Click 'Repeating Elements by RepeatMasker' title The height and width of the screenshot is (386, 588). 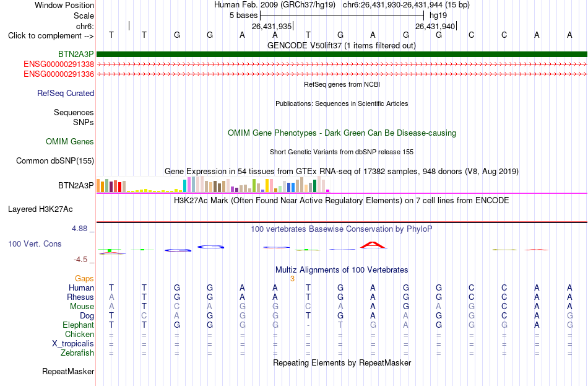tap(342, 363)
